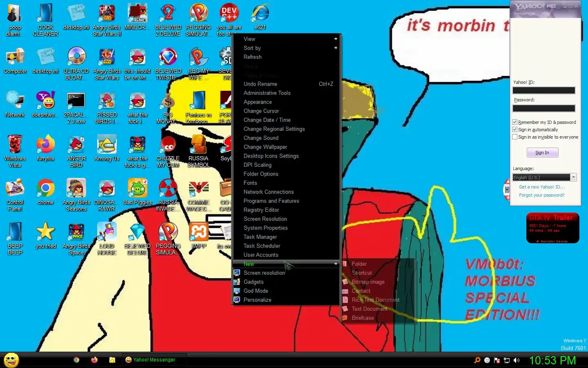Expand the View submenu
Viewport: 588px width, 368px height.
tap(286, 39)
